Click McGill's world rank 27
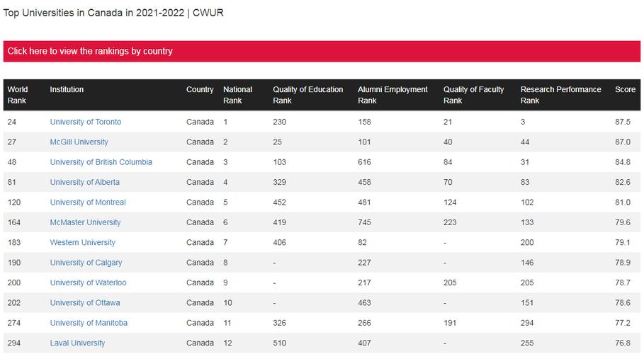644x354 pixels. click(11, 142)
